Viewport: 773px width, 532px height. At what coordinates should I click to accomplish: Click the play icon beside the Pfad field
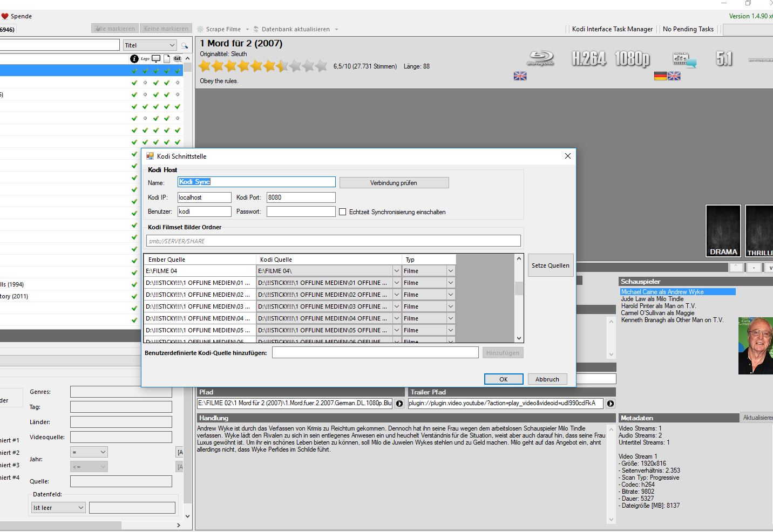click(399, 404)
